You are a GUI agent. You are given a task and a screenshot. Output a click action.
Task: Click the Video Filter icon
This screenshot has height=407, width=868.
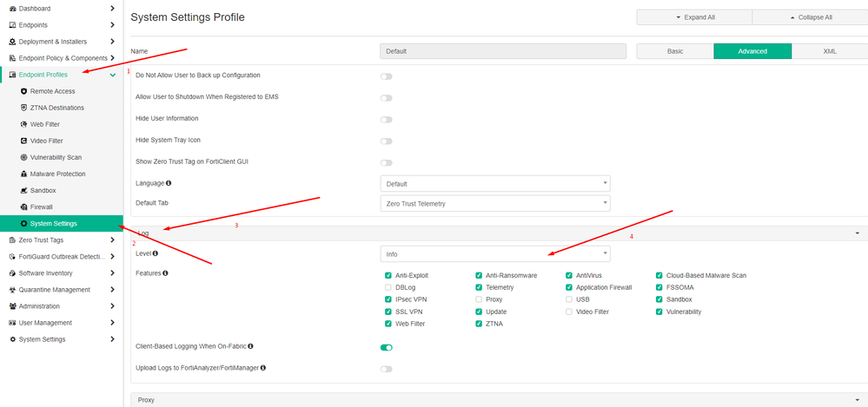coord(23,141)
